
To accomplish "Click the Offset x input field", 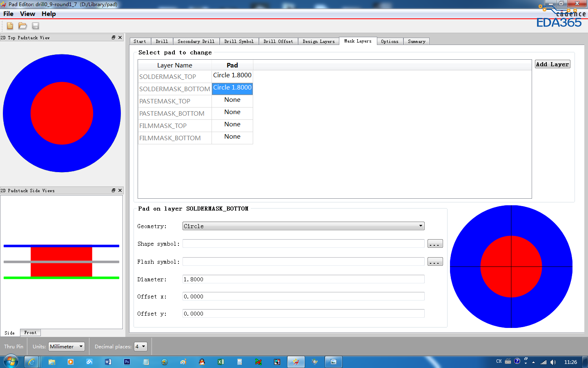I will [303, 296].
